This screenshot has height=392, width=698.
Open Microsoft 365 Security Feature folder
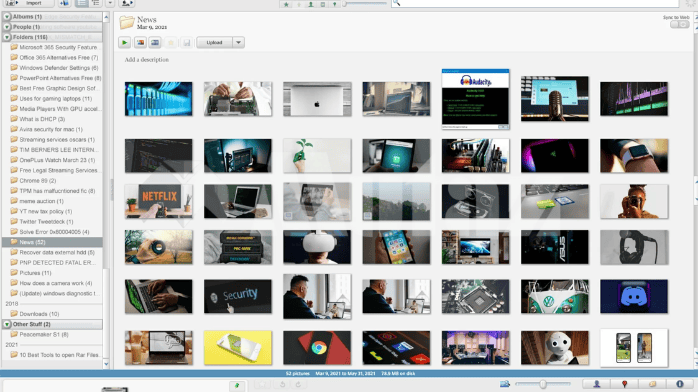coord(53,47)
